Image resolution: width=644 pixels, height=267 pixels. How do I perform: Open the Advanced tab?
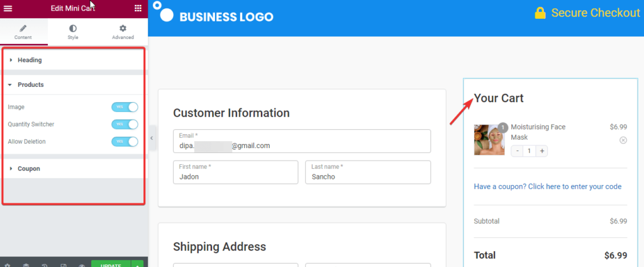[x=123, y=32]
